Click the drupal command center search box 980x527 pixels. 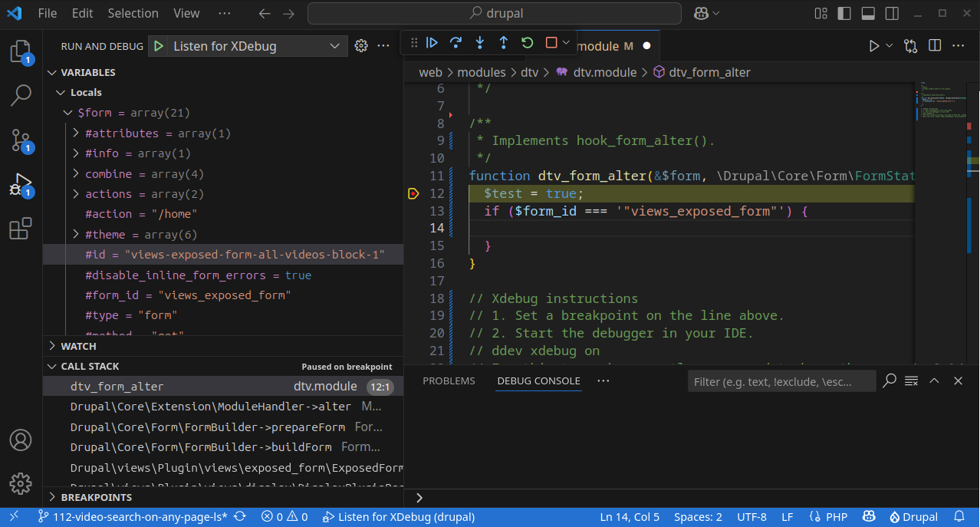pyautogui.click(x=495, y=13)
